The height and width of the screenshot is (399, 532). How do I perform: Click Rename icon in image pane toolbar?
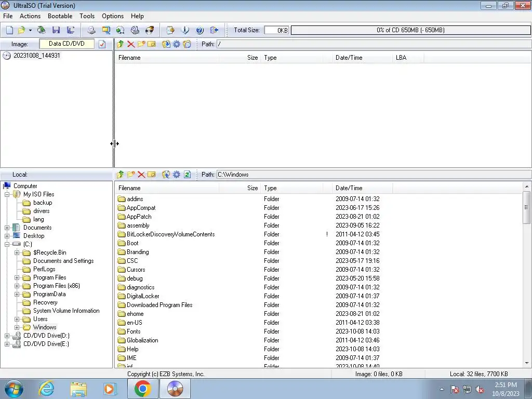(x=152, y=44)
